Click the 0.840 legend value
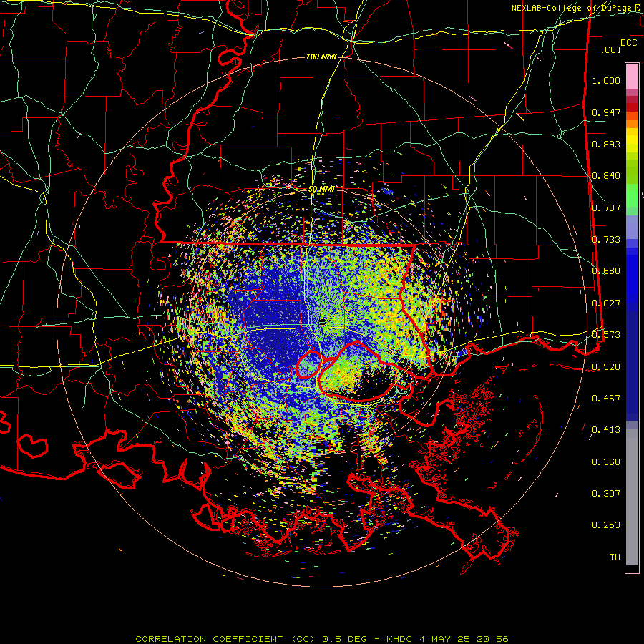This screenshot has width=644, height=644. coord(606,176)
